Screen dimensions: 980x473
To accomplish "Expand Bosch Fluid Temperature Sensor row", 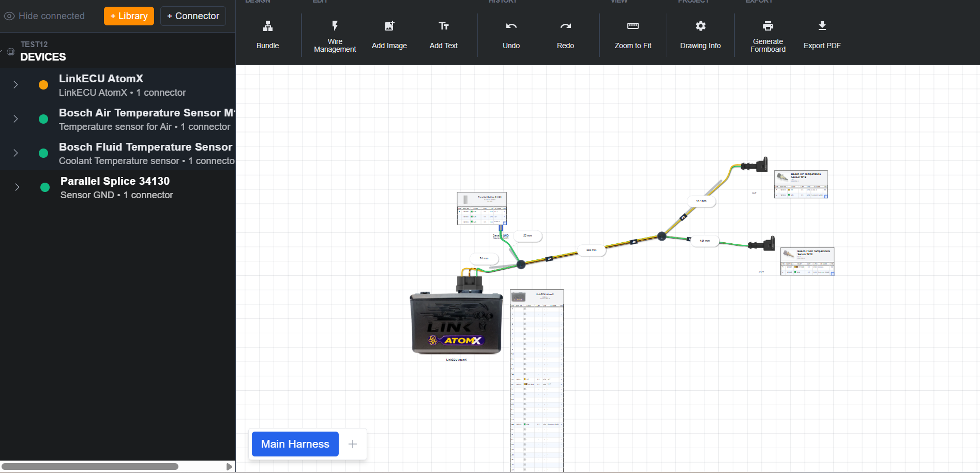I will pos(16,153).
